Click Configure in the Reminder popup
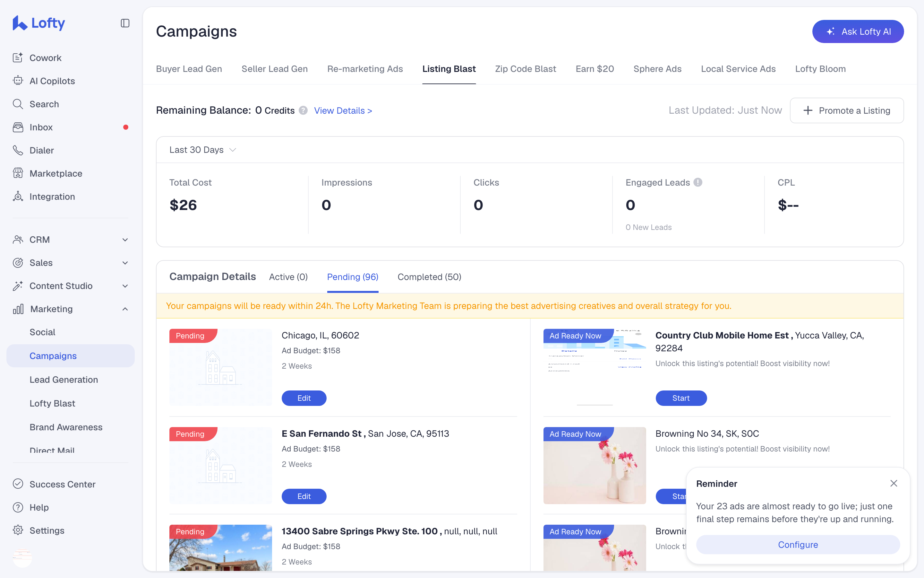The image size is (924, 578). [x=798, y=544]
